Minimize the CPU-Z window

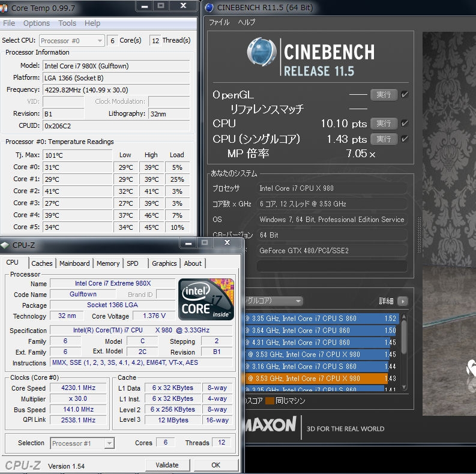[x=188, y=243]
